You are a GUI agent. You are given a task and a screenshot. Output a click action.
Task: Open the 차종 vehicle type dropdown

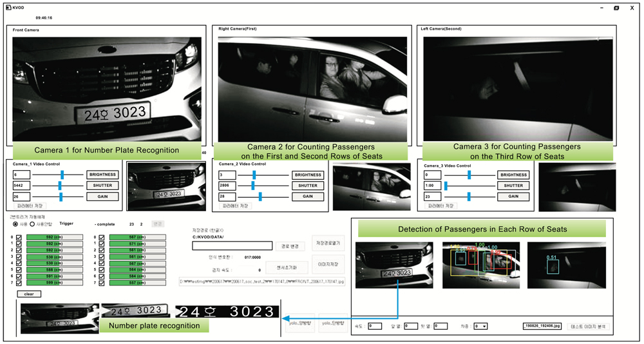point(480,326)
